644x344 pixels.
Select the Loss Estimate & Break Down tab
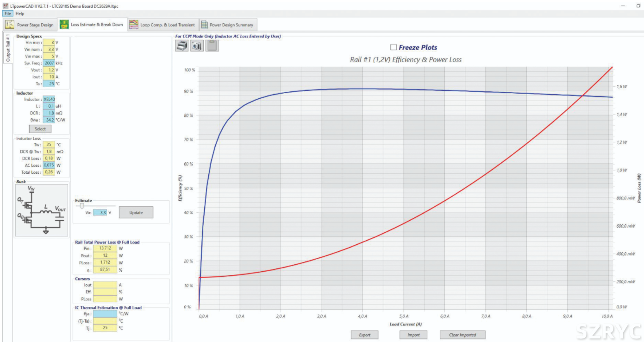[x=91, y=25]
